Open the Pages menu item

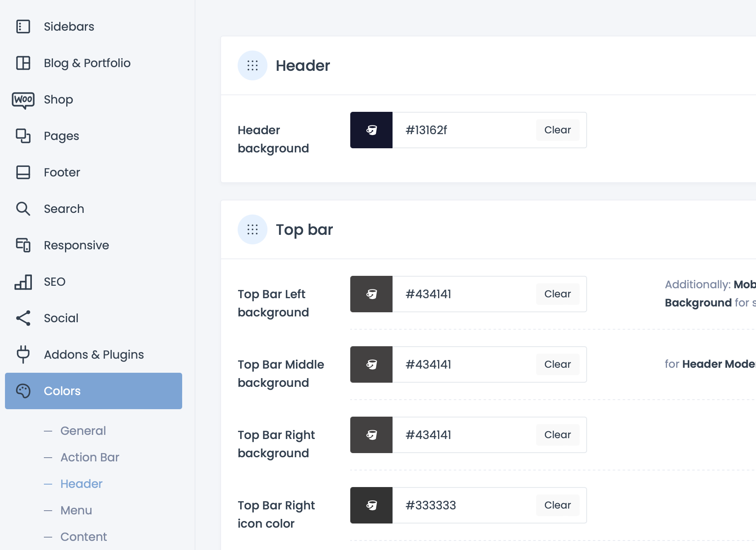[94, 136]
